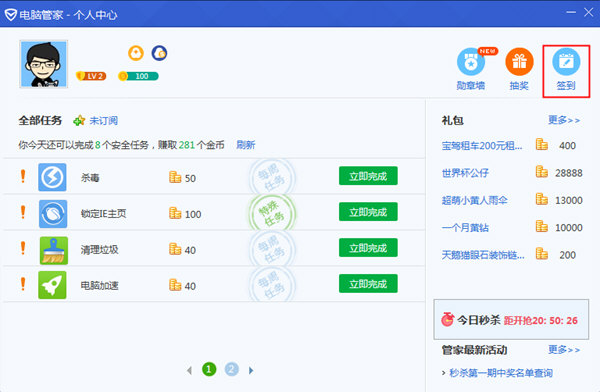Click 立即完成 for the 杀毒 task
This screenshot has height=392, width=600.
click(x=368, y=176)
